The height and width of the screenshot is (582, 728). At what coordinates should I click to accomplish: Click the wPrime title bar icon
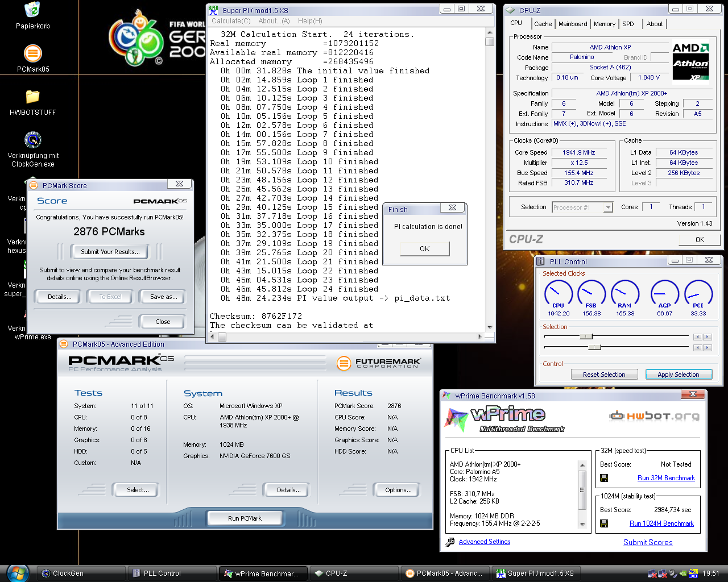pyautogui.click(x=447, y=396)
